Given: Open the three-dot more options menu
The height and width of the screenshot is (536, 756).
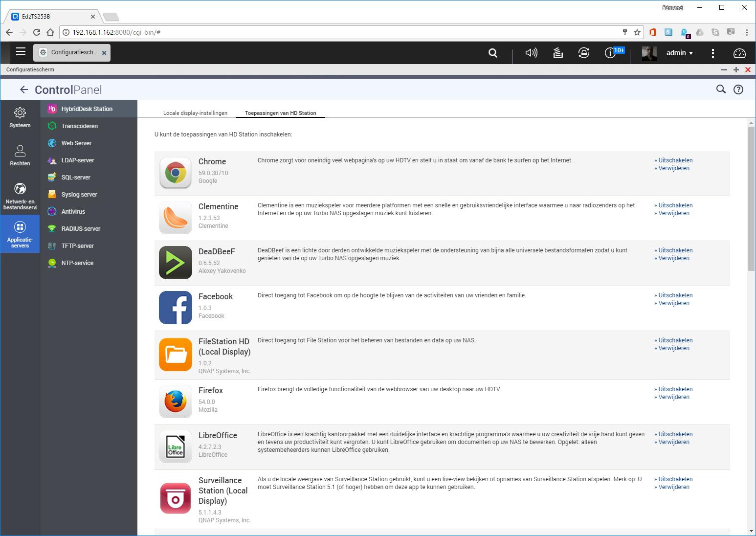Looking at the screenshot, I should [713, 53].
